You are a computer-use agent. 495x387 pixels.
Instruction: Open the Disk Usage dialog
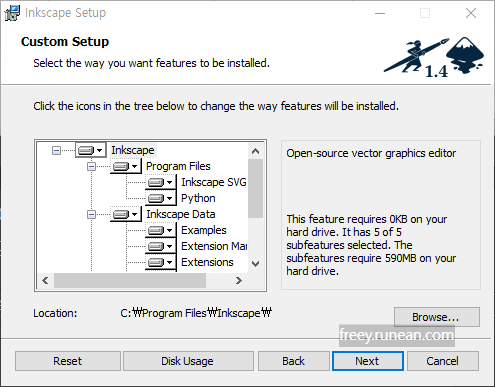[x=188, y=361]
